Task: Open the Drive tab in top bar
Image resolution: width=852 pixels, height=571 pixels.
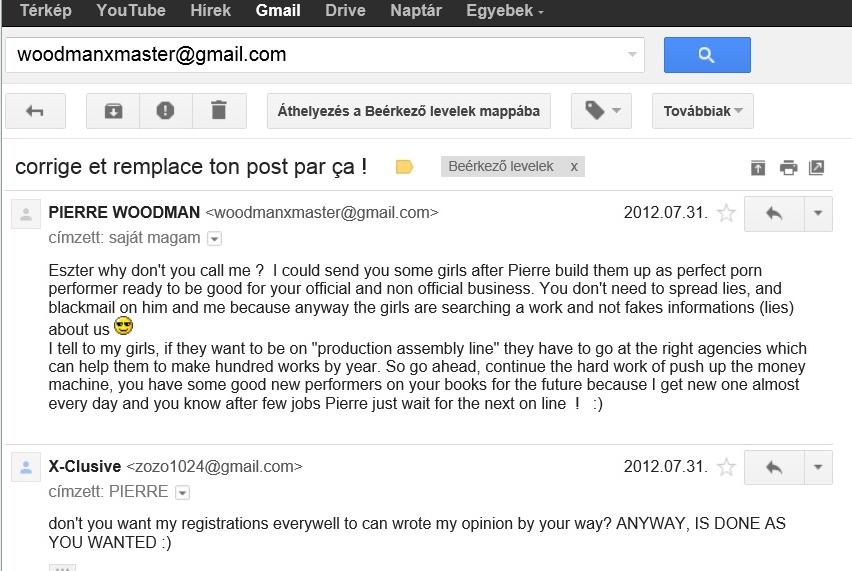Action: [x=345, y=11]
